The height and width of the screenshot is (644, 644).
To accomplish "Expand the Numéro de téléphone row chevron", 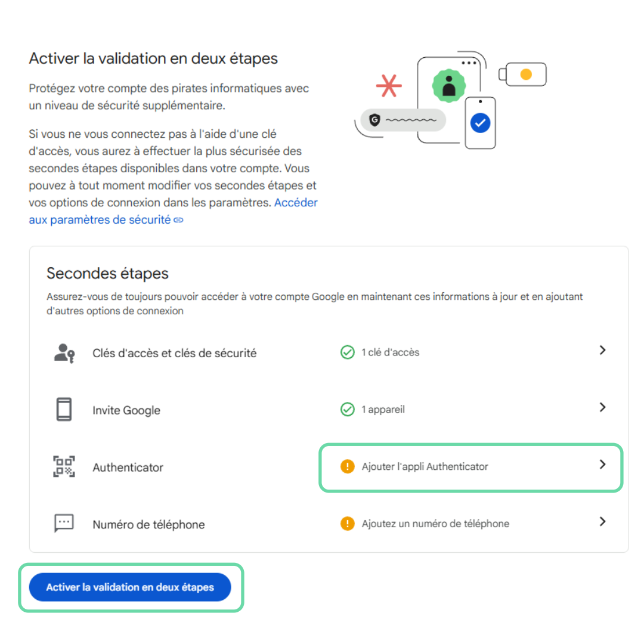I will (602, 521).
